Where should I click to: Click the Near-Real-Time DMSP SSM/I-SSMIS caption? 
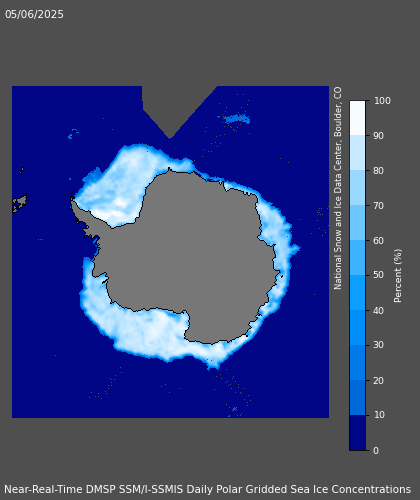[x=207, y=489]
